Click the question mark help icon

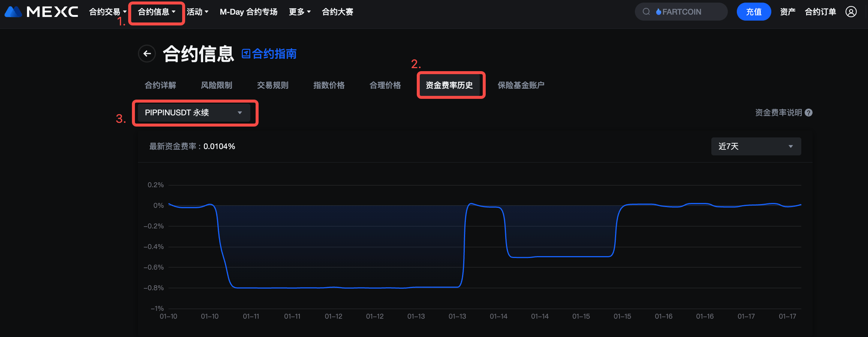coord(809,113)
